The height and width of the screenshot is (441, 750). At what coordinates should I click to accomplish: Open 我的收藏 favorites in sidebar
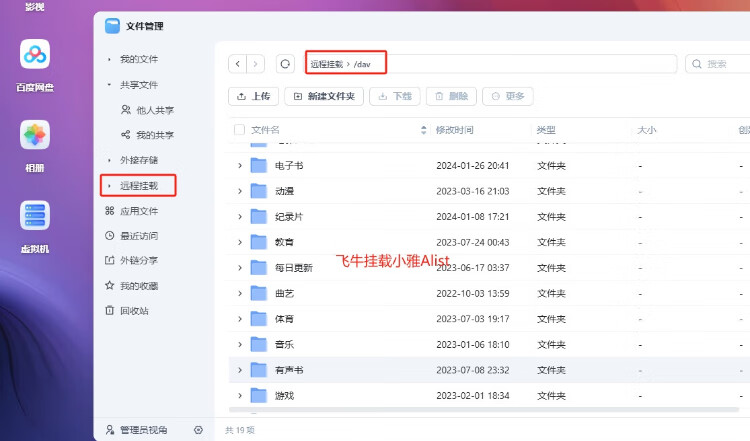coord(139,286)
